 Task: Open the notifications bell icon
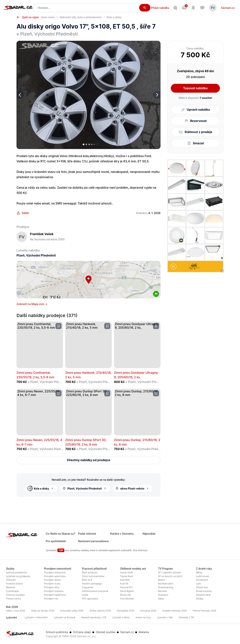point(193,8)
